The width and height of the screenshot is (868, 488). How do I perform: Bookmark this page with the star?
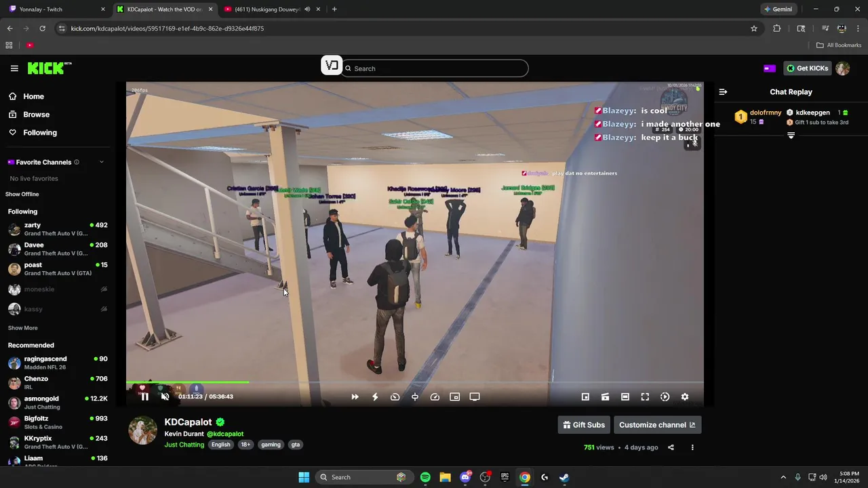pyautogui.click(x=753, y=28)
